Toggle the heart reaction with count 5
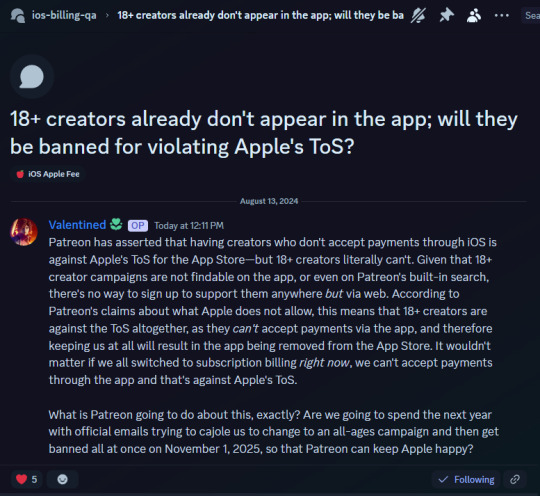Viewport: 540px width, 496px height. [x=27, y=479]
